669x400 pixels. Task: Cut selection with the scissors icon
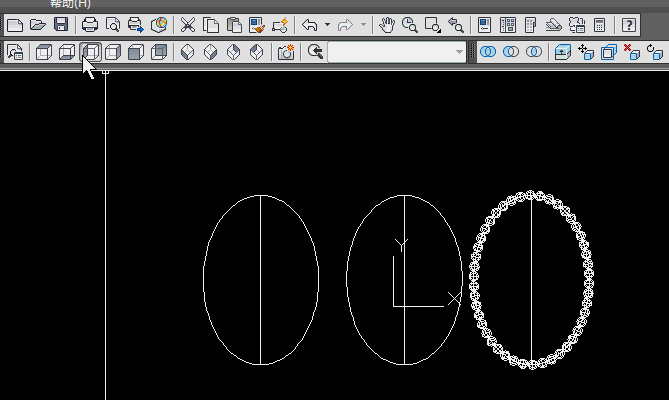click(188, 24)
